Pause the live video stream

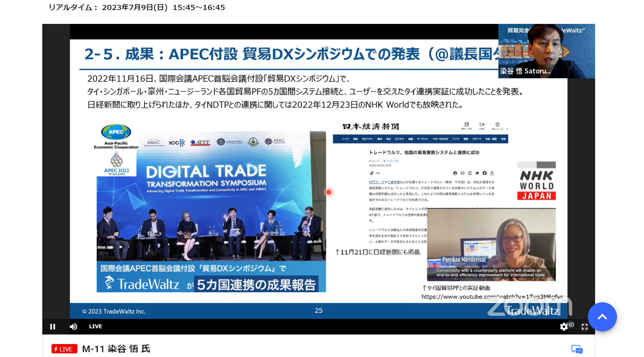(53, 327)
